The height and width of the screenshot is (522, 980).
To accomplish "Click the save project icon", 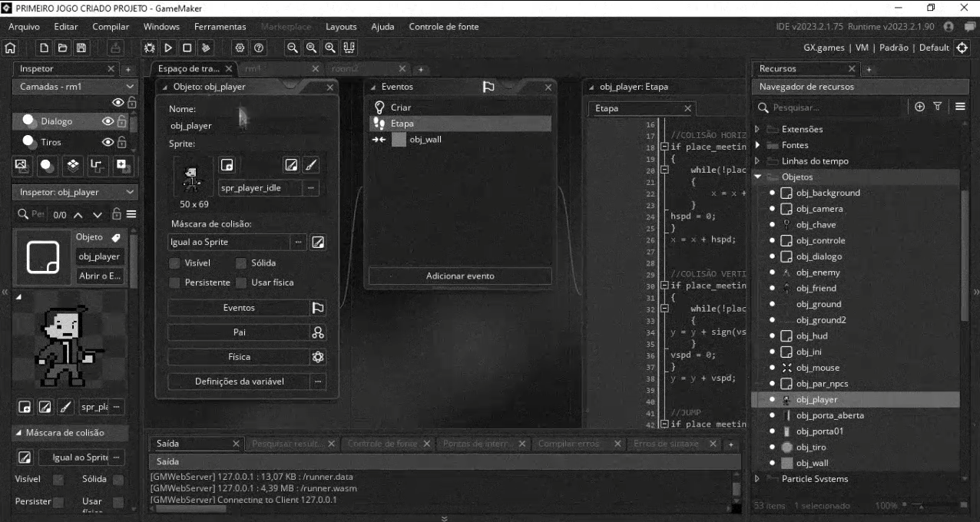I will [x=80, y=47].
